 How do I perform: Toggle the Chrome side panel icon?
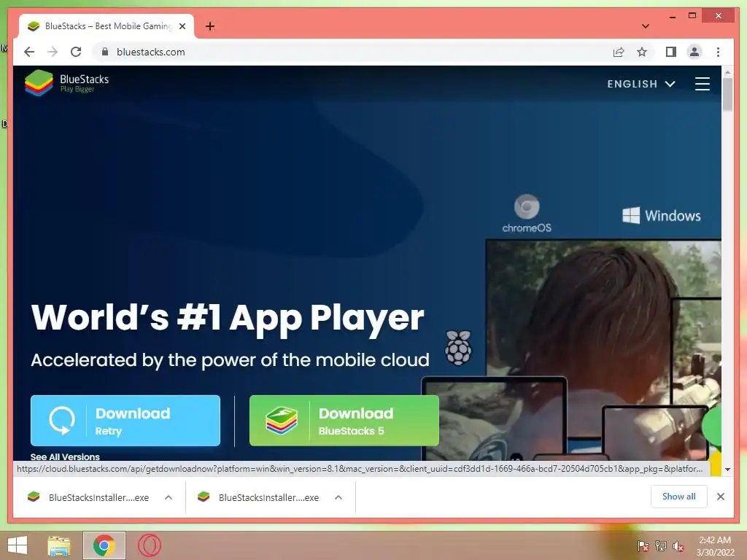tap(671, 52)
